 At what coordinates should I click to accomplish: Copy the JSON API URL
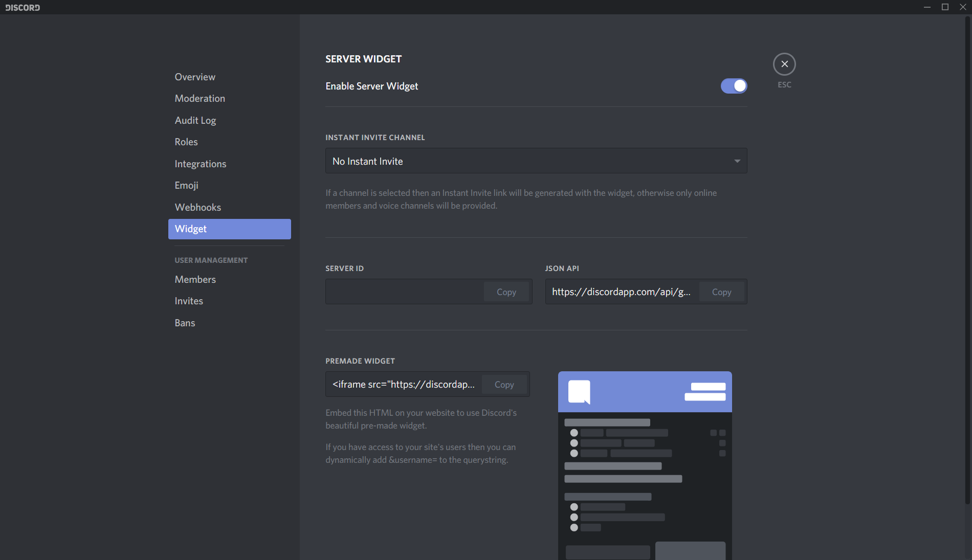pyautogui.click(x=721, y=292)
